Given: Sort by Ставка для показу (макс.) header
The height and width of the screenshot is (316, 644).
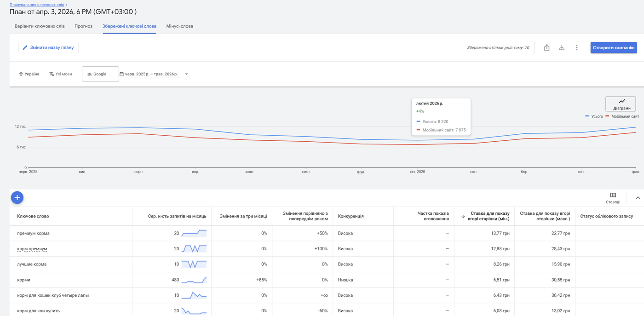Looking at the screenshot, I should [545, 216].
